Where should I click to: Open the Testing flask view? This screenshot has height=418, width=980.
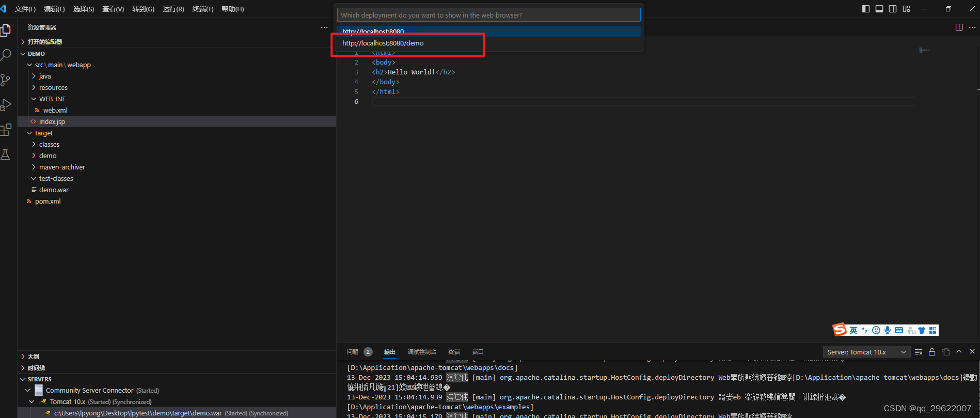(6, 154)
